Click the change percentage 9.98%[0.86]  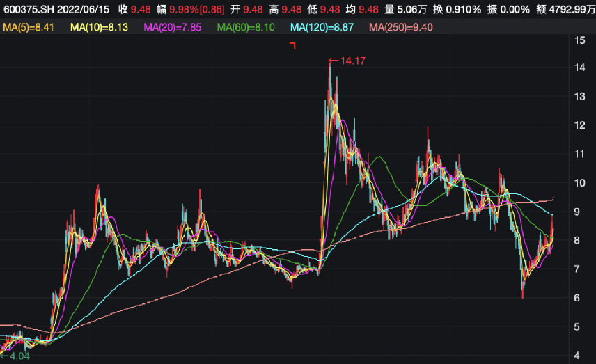(x=196, y=10)
